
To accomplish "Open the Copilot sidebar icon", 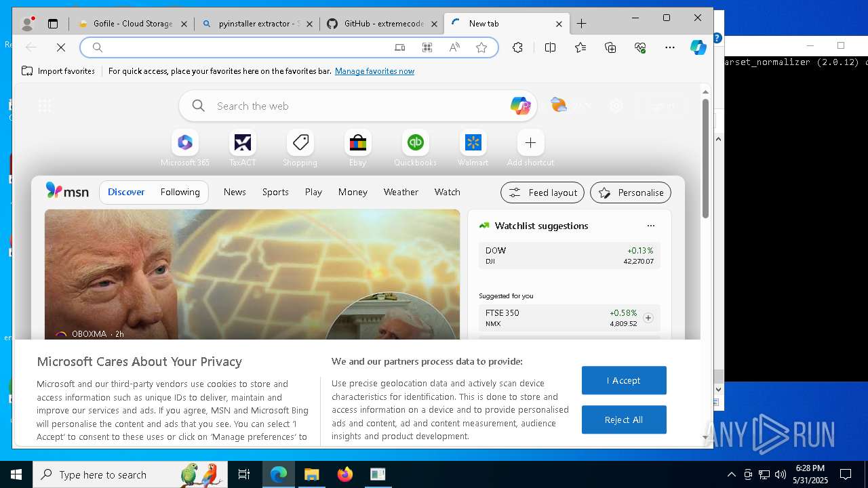I will 698,47.
